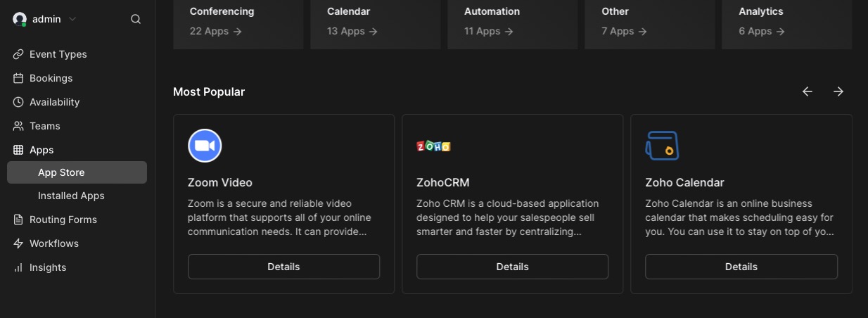Click the 13 Apps arrow link
The height and width of the screenshot is (318, 868).
[352, 31]
